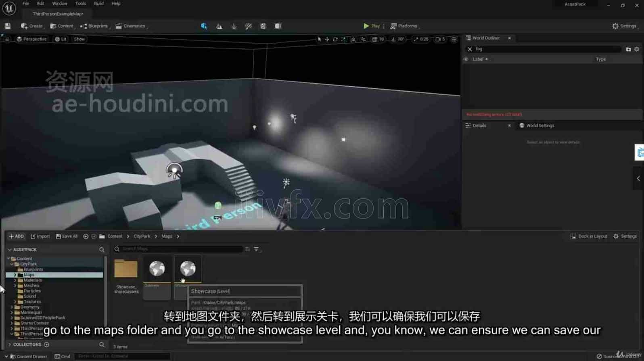Switch to the World Settings tab
Image resolution: width=644 pixels, height=361 pixels.
click(537, 125)
